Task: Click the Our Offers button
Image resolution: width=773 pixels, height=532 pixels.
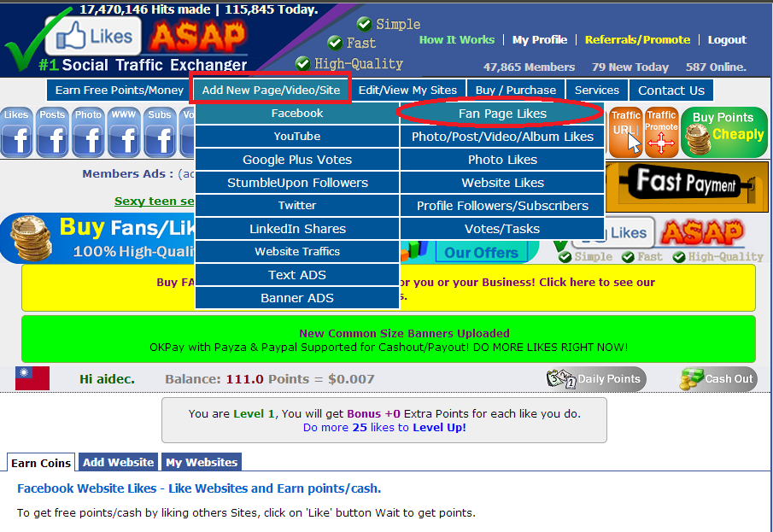Action: [x=481, y=253]
